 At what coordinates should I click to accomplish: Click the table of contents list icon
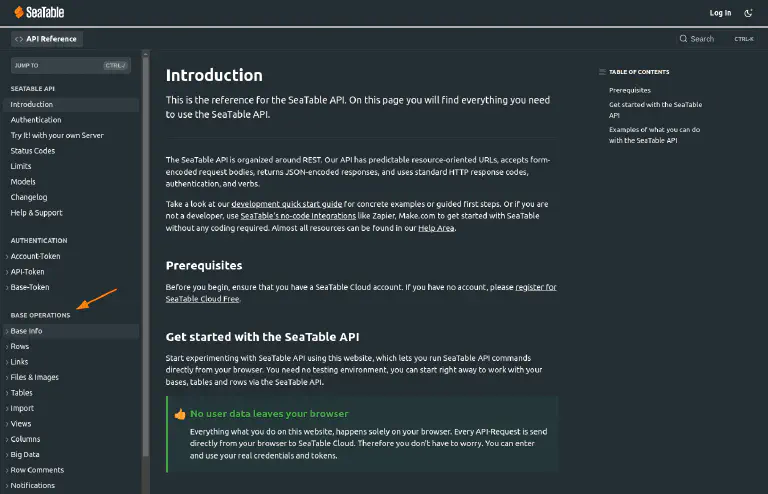(602, 72)
